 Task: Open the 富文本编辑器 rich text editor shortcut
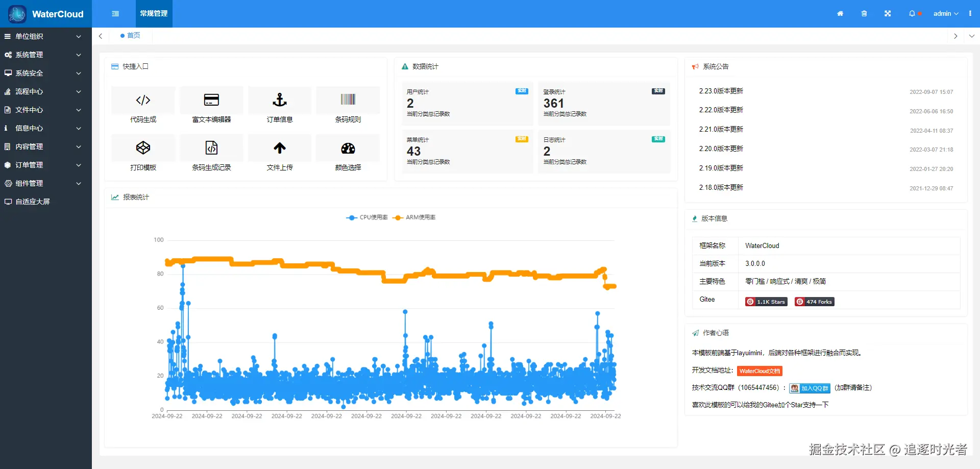[x=211, y=106]
